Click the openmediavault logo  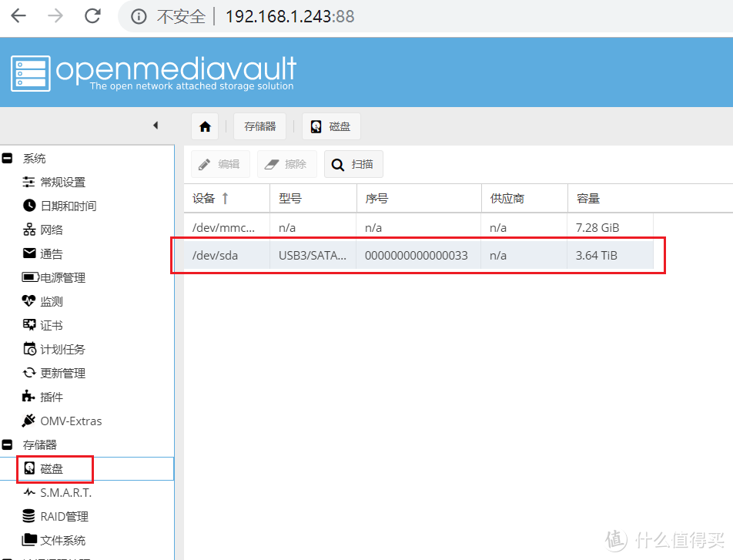[x=153, y=73]
